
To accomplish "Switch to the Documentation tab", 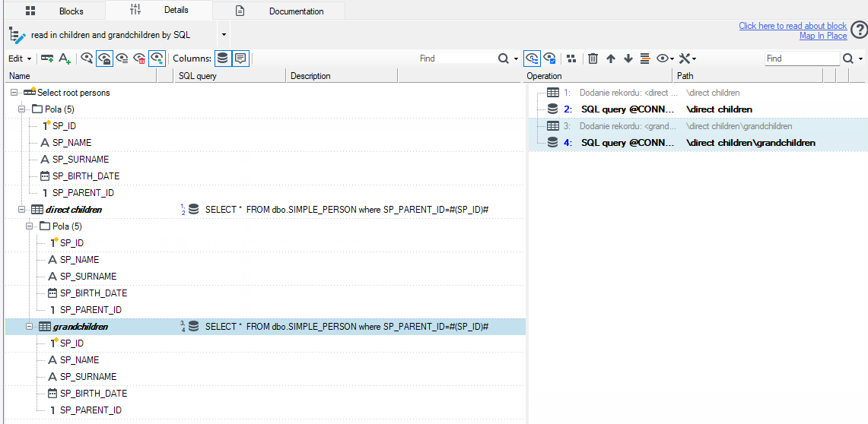I will tap(279, 11).
